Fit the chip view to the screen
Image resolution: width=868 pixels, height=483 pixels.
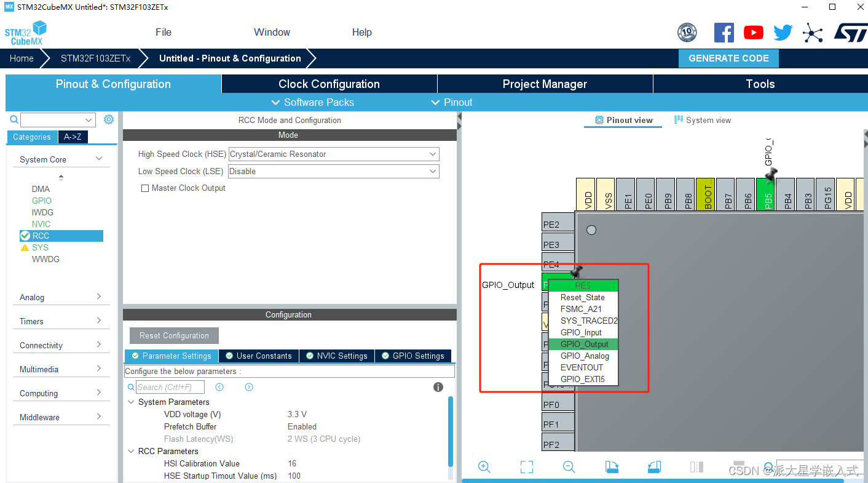pos(527,467)
